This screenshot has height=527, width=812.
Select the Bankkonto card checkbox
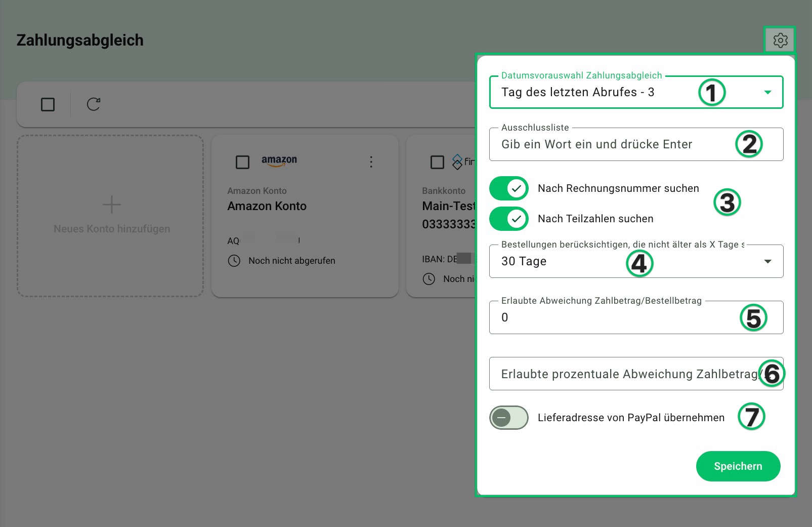click(x=437, y=162)
